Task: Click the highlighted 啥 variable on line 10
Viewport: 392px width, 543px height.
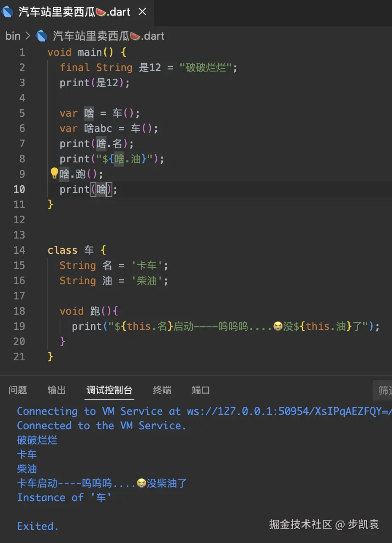Action: 101,189
